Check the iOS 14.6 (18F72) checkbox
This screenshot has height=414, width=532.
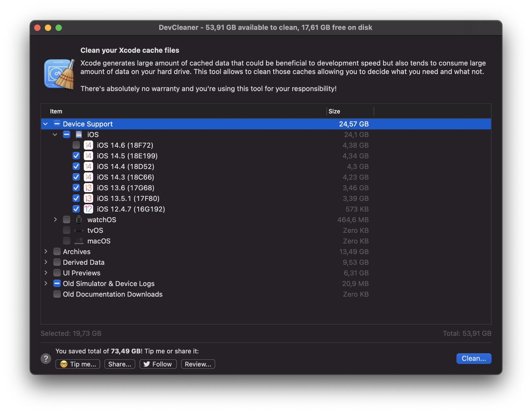click(x=76, y=145)
